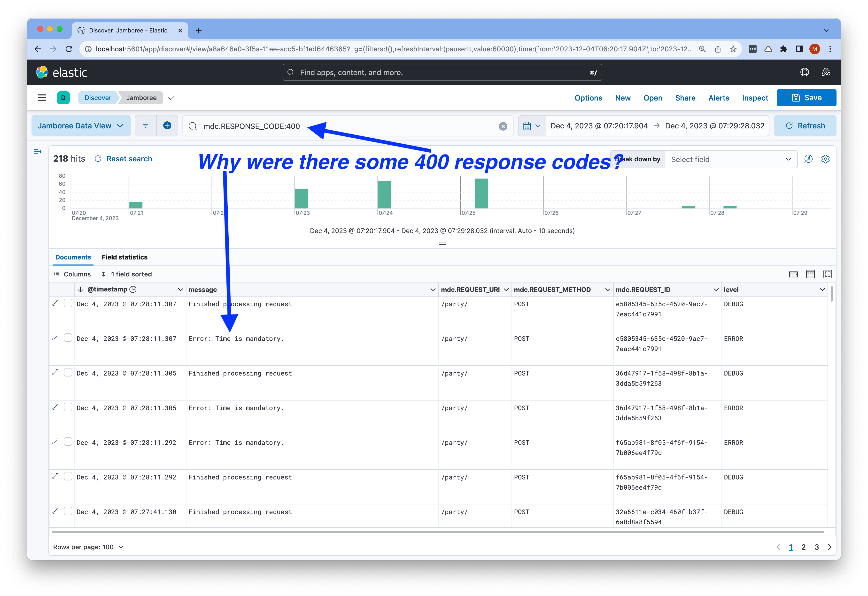
Task: Check the row at 07:27:41.130
Action: (68, 511)
